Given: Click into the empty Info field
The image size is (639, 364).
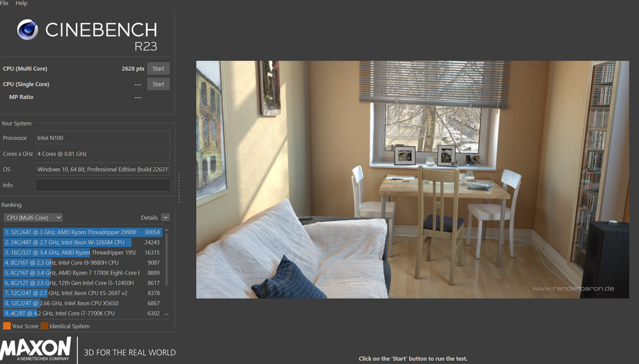Looking at the screenshot, I should 103,185.
